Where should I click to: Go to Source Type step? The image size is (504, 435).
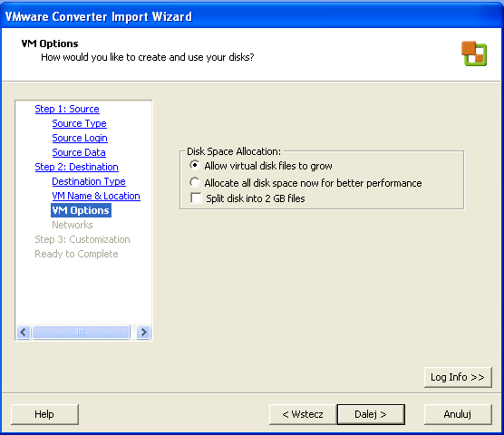tap(79, 123)
